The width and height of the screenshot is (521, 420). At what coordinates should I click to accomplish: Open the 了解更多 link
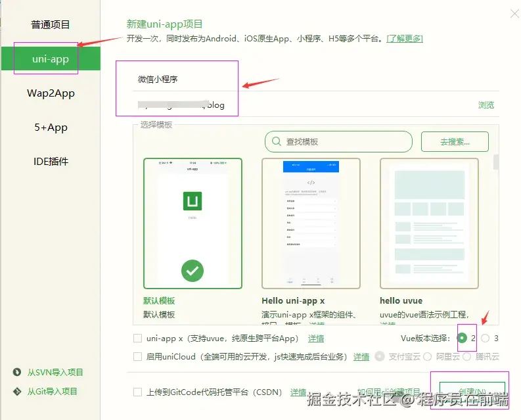pyautogui.click(x=405, y=39)
